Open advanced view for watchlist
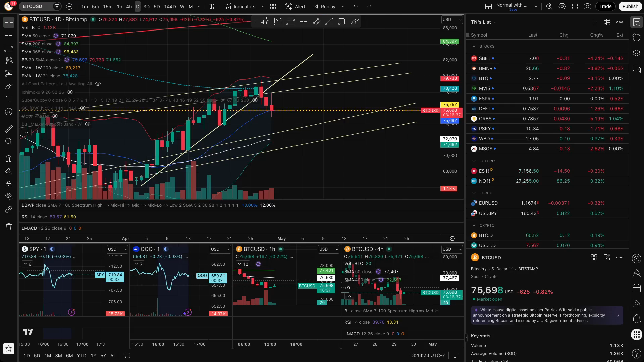The image size is (644, 362). pos(607,22)
